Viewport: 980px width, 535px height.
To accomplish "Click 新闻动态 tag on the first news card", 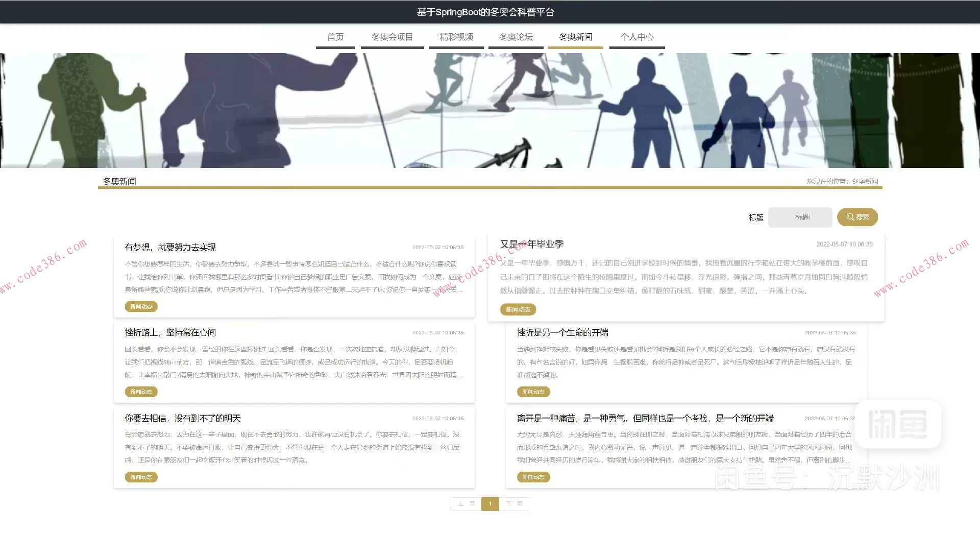I will [141, 306].
